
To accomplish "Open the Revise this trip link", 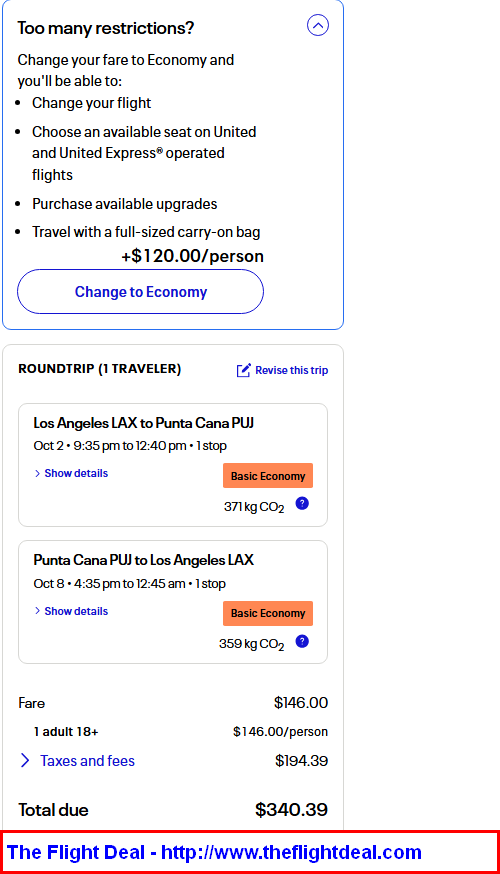I will pos(292,370).
